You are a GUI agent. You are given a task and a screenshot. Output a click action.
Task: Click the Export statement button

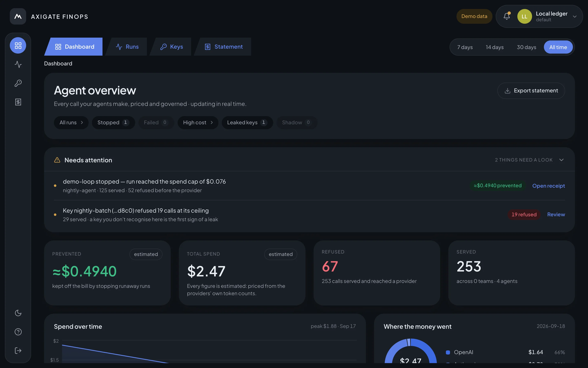pos(531,91)
